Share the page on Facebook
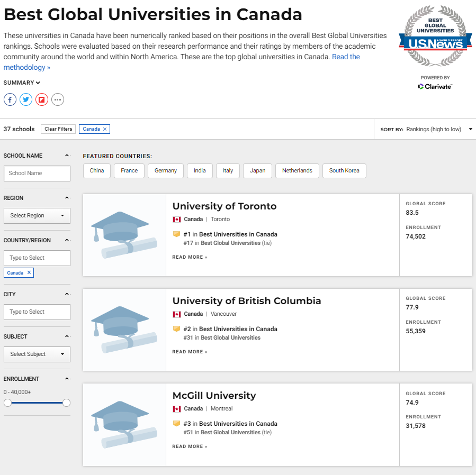Viewport: 476px width, 475px height. coord(10,99)
